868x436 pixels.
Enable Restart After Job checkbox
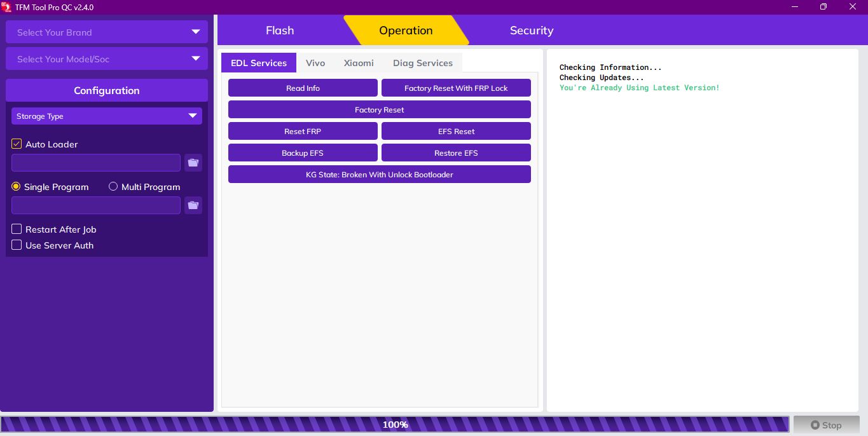click(17, 229)
